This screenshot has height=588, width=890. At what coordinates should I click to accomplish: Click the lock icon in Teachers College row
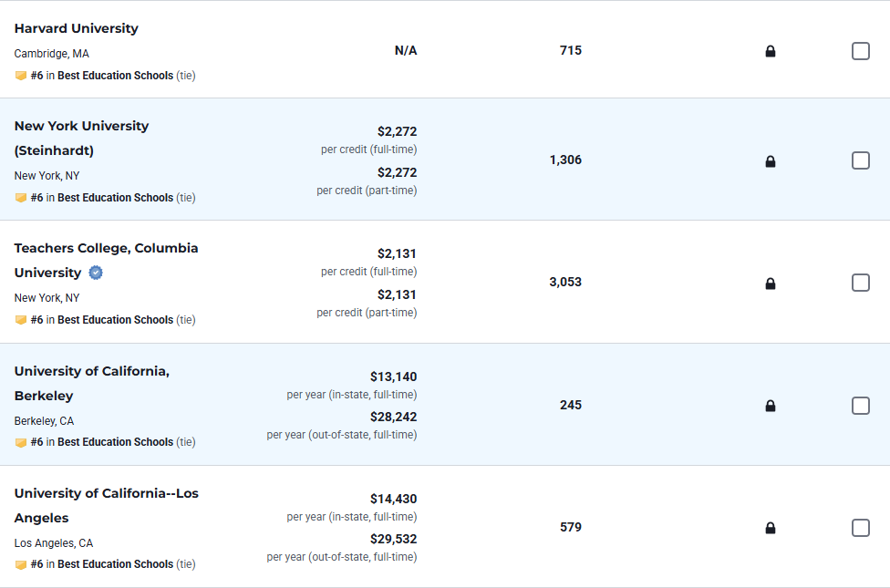pos(771,284)
